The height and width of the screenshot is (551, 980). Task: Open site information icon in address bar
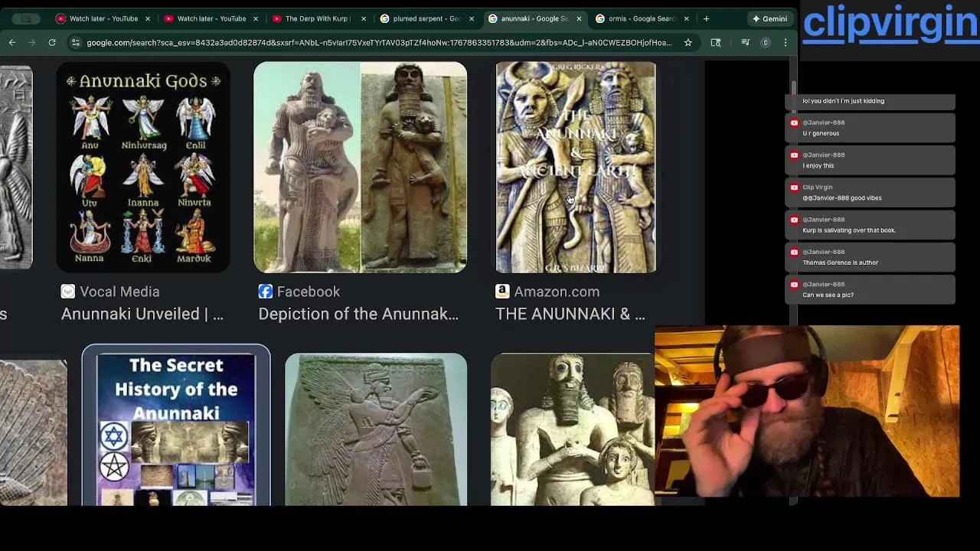tap(75, 43)
